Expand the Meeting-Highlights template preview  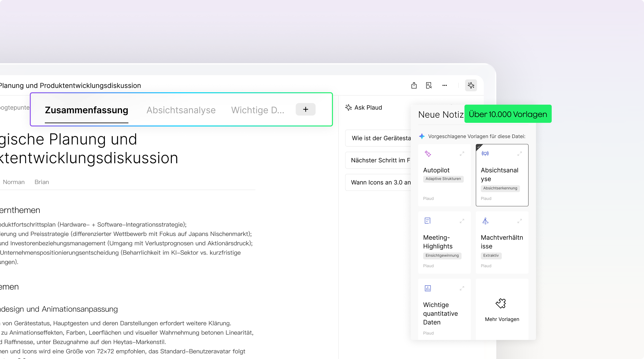462,221
